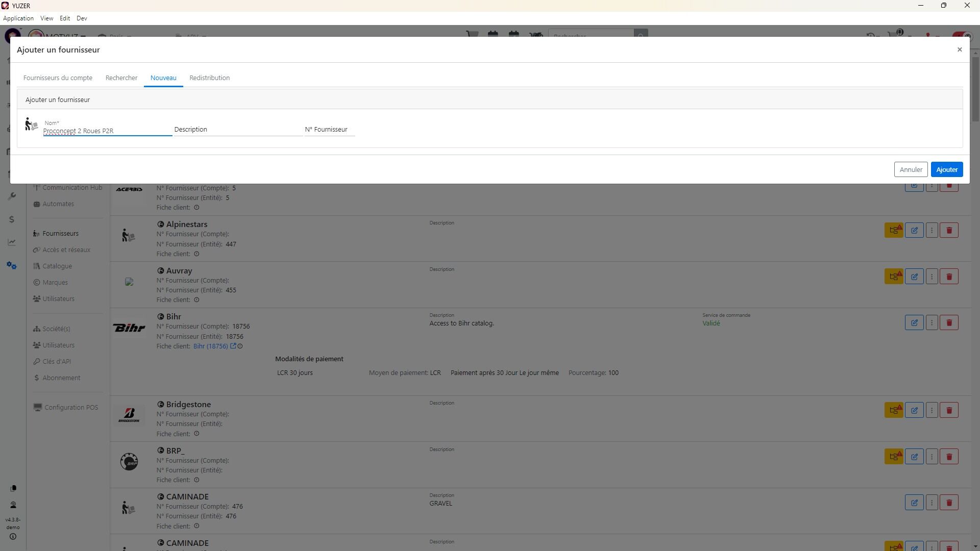
Task: Open three-dot options for CAMINADE GRAVEL
Action: point(932,503)
